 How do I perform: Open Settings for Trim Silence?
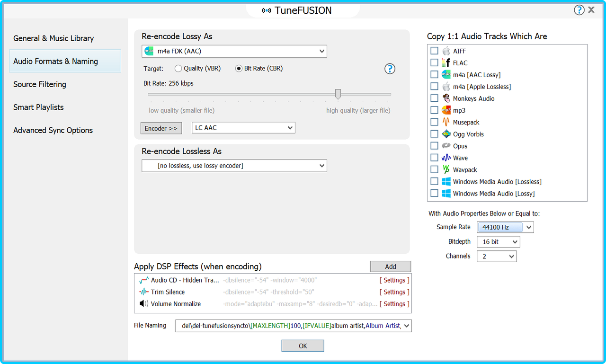394,292
